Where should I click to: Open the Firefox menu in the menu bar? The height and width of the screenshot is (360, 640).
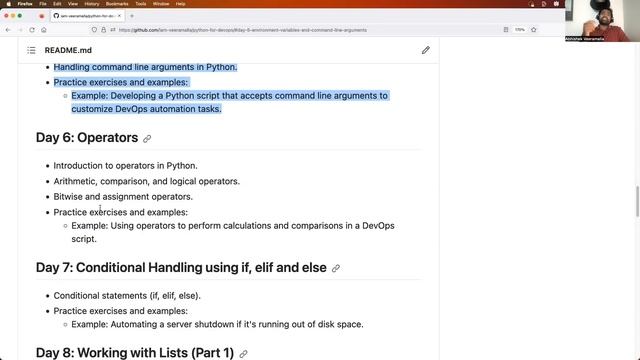[x=25, y=4]
